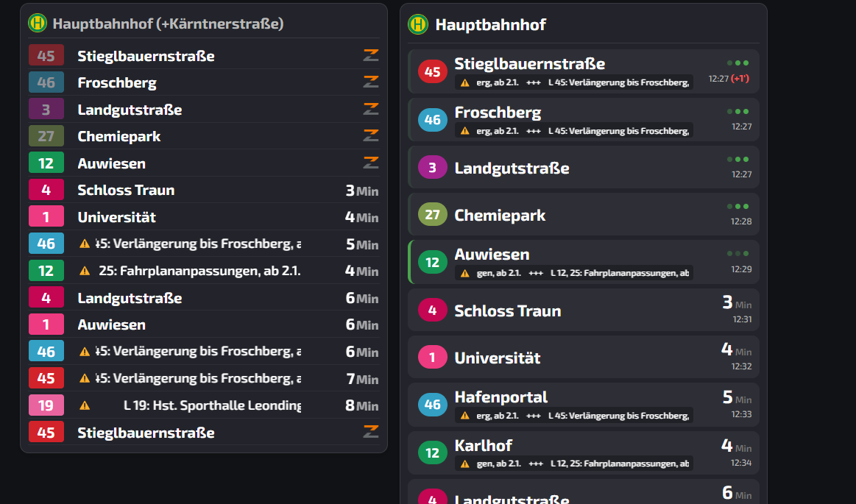Click the "Hauptbahnhof" title of the right panel
The width and height of the screenshot is (856, 504).
click(491, 24)
